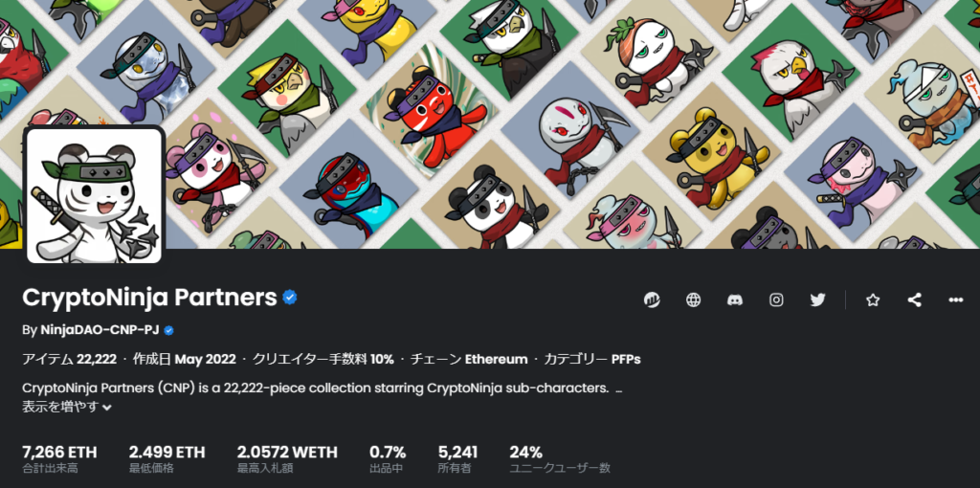
Task: Click the CryptoNinja Partners collection title
Action: click(149, 298)
